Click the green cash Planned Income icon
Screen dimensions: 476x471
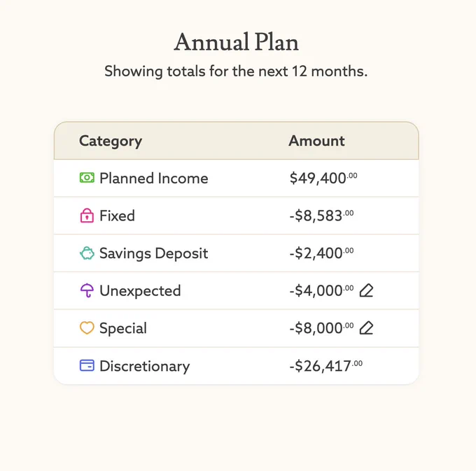point(87,178)
